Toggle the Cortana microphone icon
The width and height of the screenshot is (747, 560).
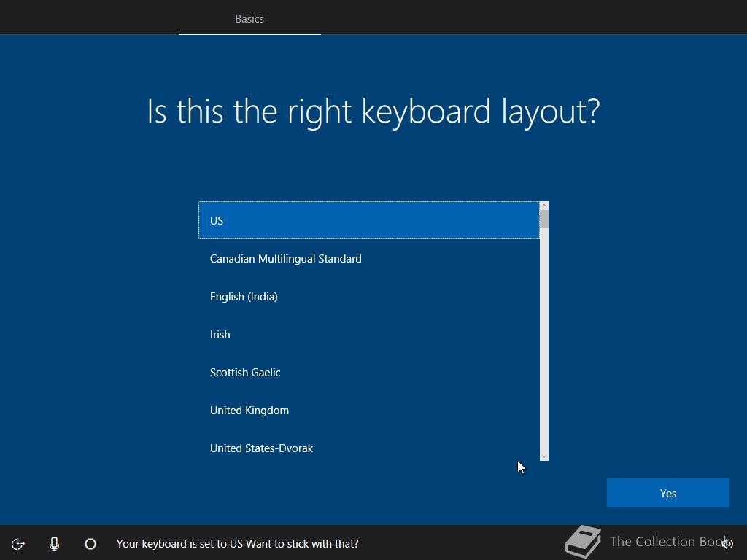click(x=54, y=544)
